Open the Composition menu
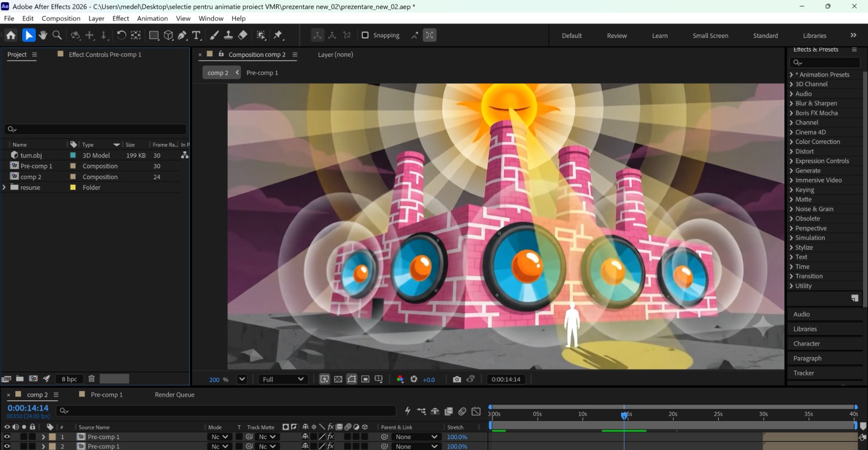Screen dimensions: 868x450 [61, 18]
